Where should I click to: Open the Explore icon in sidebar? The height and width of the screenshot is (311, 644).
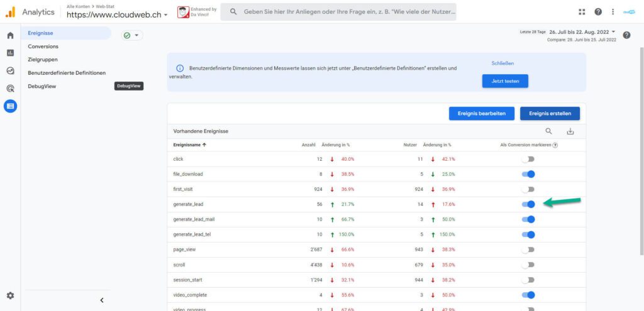coord(10,70)
